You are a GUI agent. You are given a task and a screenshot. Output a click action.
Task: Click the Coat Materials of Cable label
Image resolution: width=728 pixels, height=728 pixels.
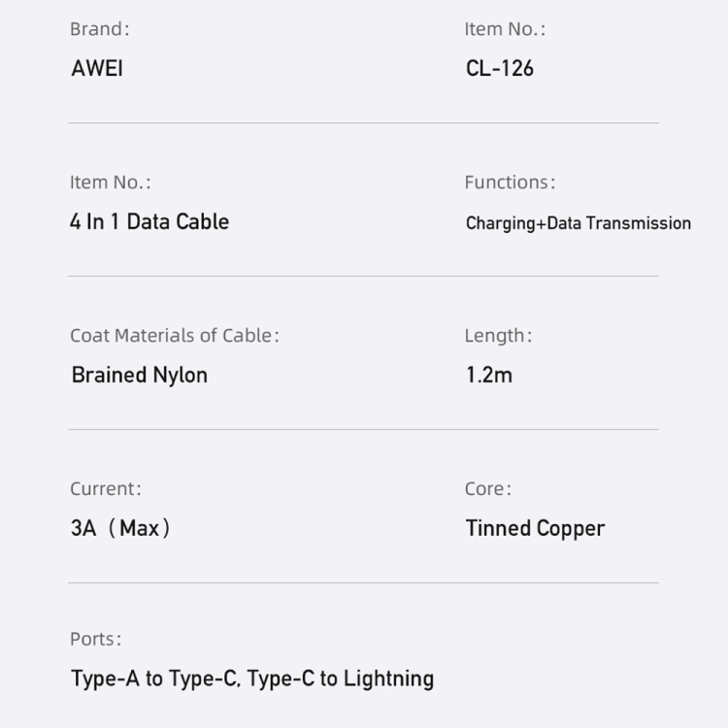tap(174, 336)
